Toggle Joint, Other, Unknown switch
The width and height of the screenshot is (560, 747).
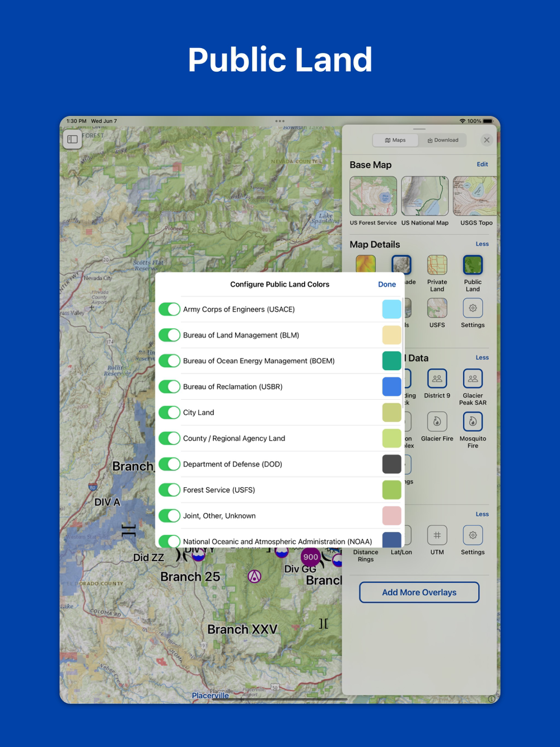169,515
